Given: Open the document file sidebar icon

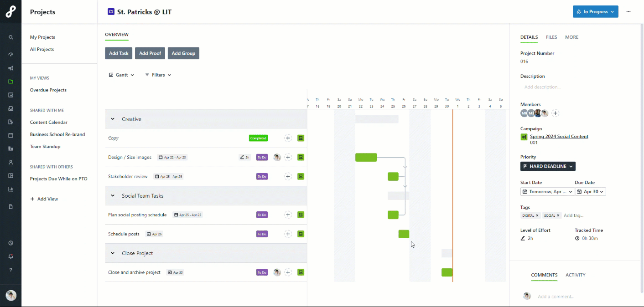Looking at the screenshot, I should [11, 207].
